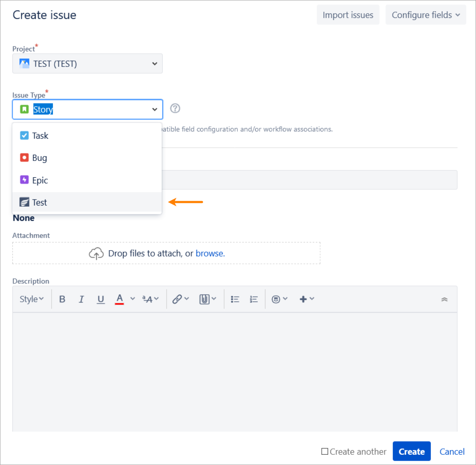Apply italic formatting in the editor
476x465 pixels.
pos(81,299)
